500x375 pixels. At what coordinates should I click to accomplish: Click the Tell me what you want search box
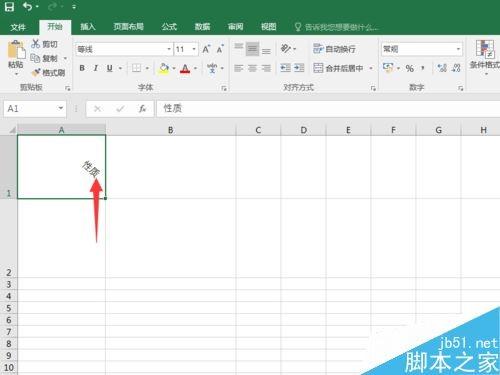pos(337,27)
